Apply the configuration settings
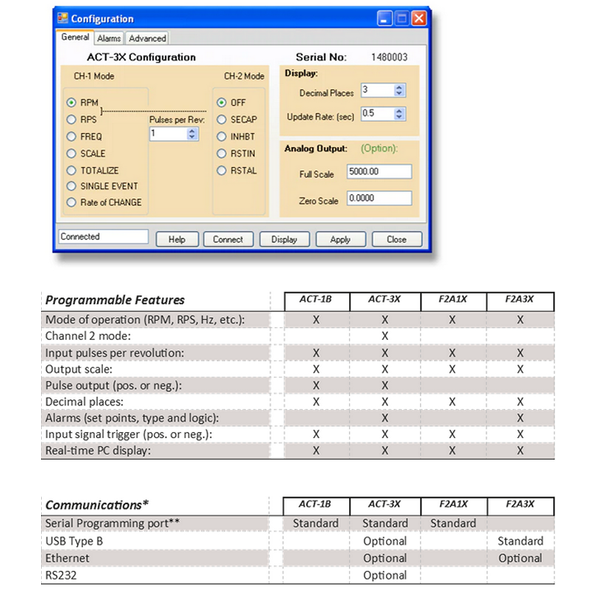This screenshot has height=600, width=600. click(x=341, y=239)
